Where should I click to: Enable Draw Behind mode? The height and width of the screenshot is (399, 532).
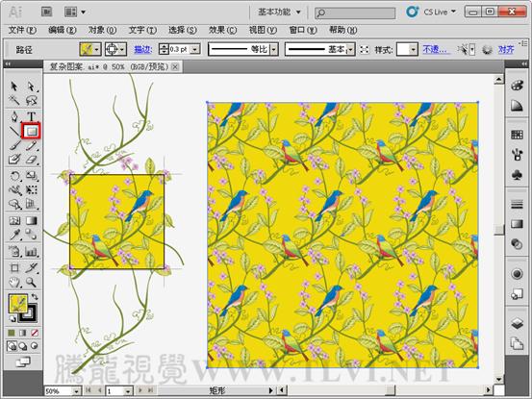click(23, 346)
